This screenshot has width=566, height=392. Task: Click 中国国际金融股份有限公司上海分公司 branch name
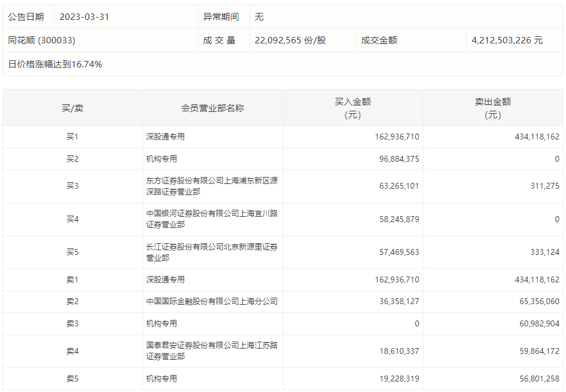click(x=212, y=302)
